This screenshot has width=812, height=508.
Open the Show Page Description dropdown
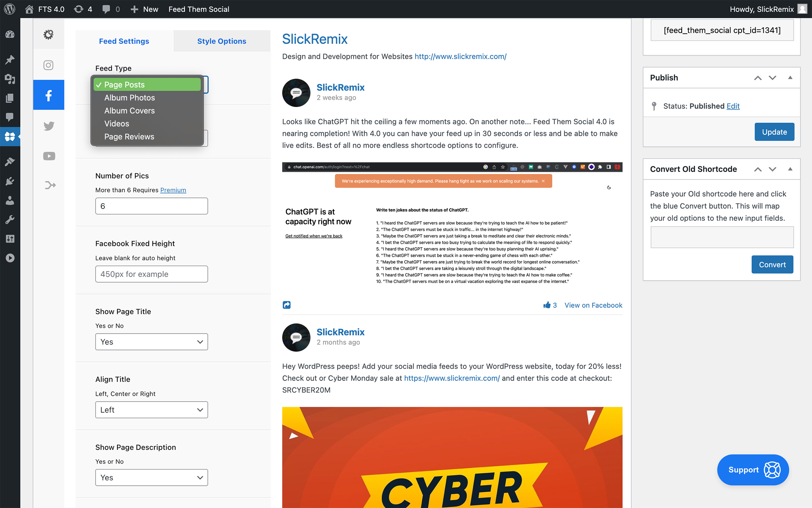click(151, 477)
